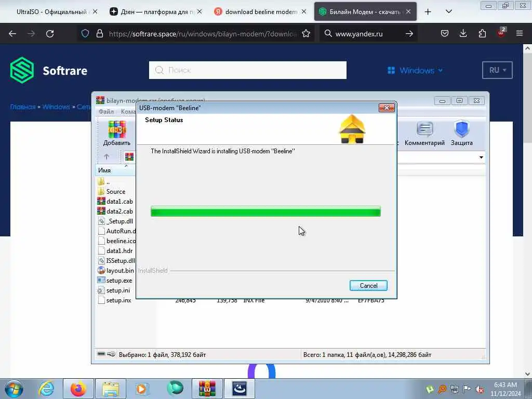Screen dimensions: 532x399
Task: Switch to the UltraISO browser tab
Action: tap(51, 12)
